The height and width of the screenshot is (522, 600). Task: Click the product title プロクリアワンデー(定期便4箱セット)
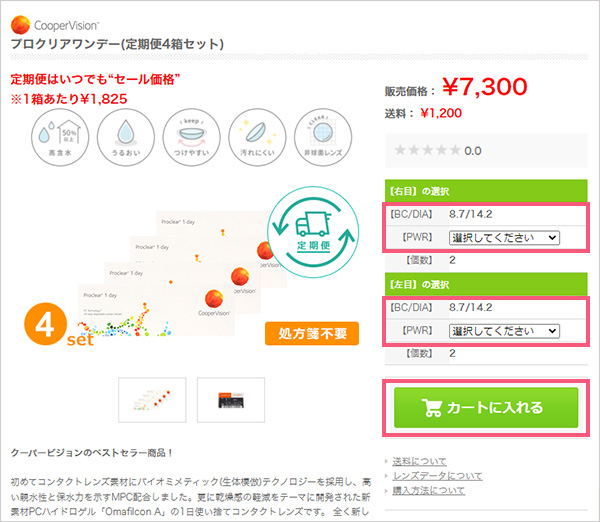click(x=117, y=44)
